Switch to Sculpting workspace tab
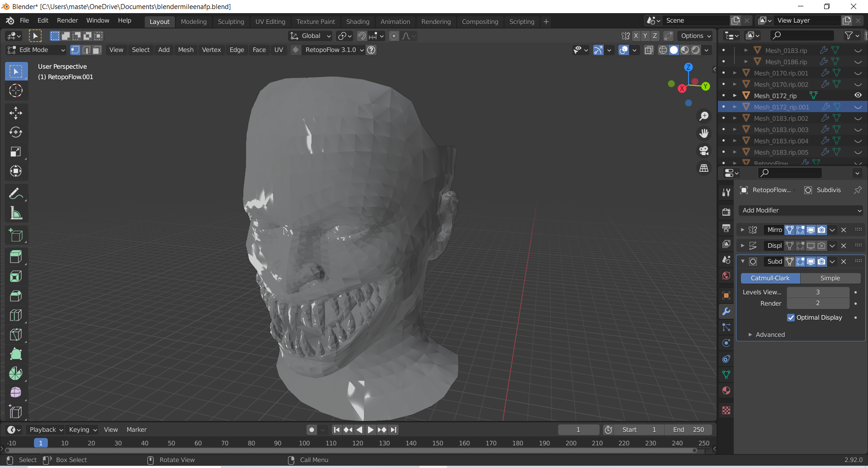Screen dimensions: 868x468 231,22
